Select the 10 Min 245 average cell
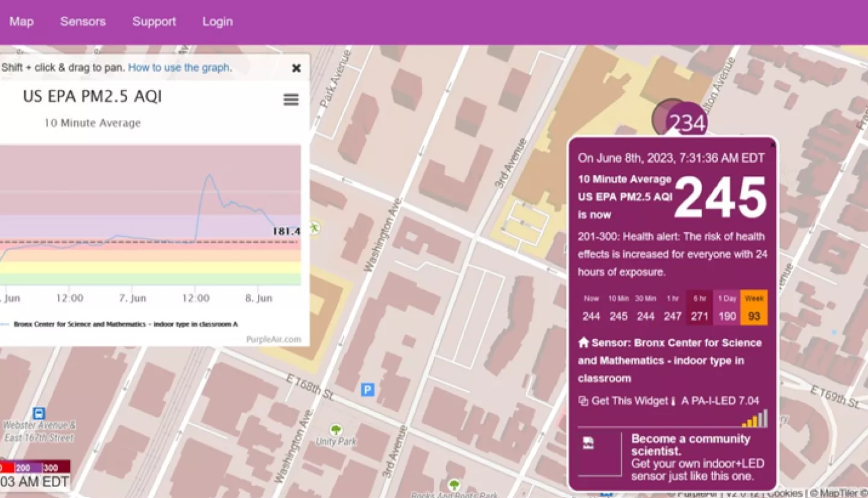 [x=618, y=308]
